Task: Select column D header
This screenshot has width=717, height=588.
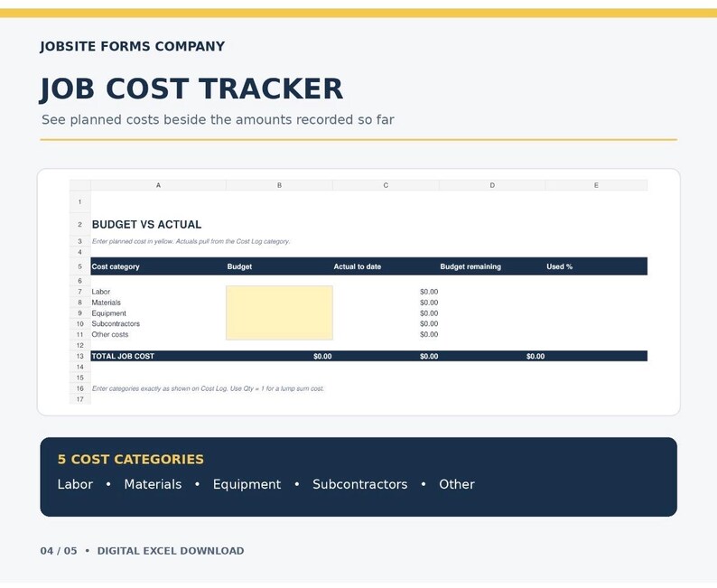Action: tap(492, 185)
